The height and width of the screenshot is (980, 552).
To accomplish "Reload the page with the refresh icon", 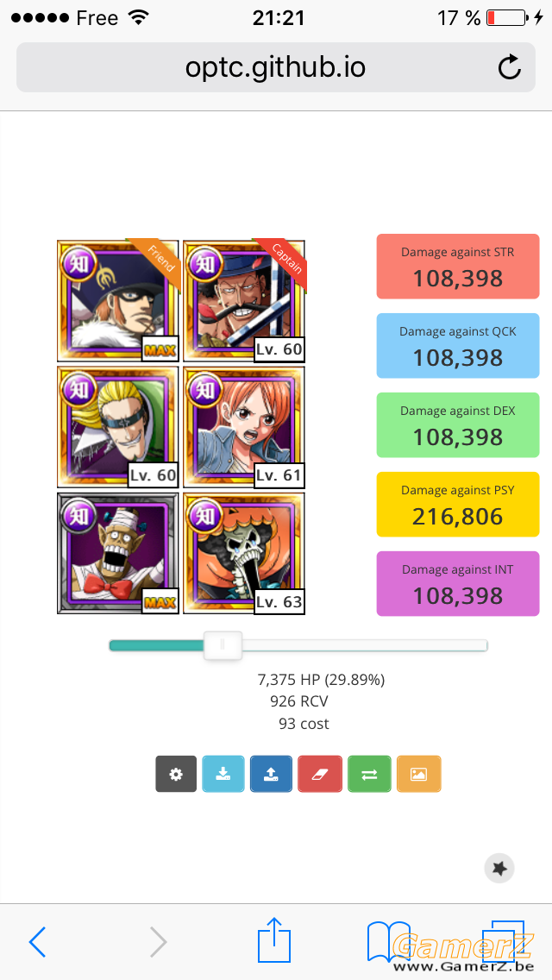I will click(510, 67).
